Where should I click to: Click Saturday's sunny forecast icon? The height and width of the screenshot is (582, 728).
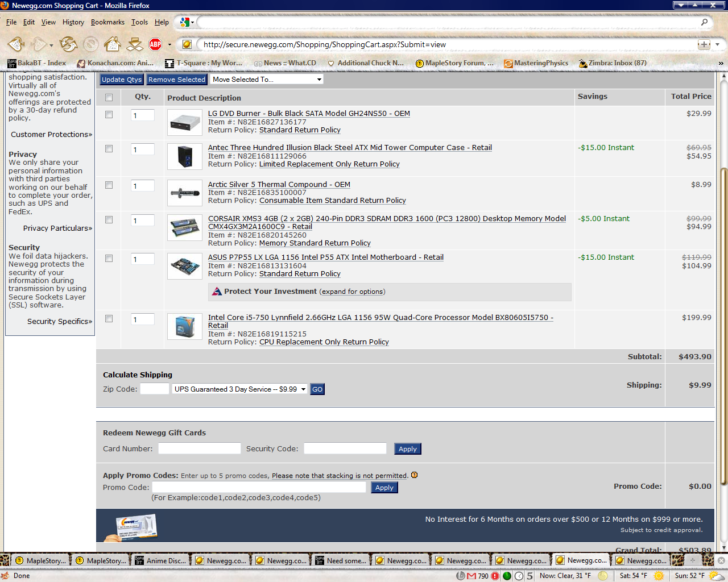[659, 576]
